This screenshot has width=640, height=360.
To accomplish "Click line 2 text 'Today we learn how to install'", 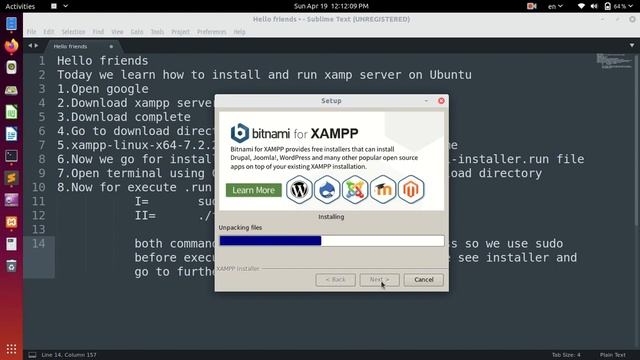I will [159, 75].
